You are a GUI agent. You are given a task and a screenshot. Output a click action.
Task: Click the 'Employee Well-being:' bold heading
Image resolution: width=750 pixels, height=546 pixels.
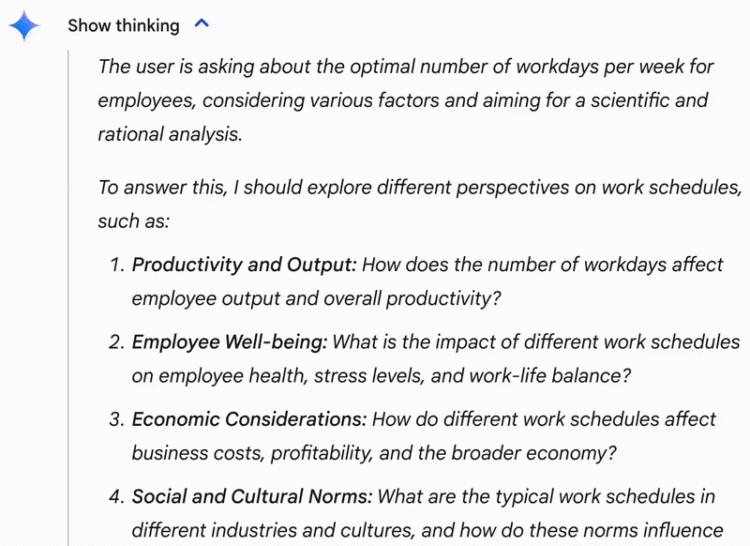coord(230,342)
